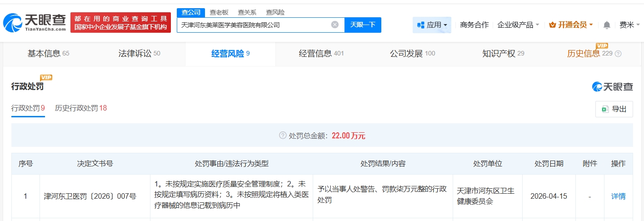The image size is (644, 221).
Task: Click the 天眼一下 search button
Action: coord(363,25)
